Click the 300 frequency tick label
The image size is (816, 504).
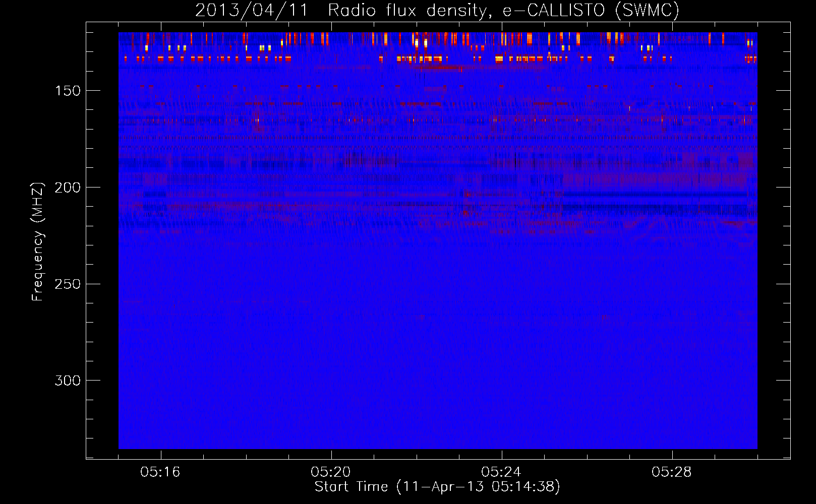(68, 381)
